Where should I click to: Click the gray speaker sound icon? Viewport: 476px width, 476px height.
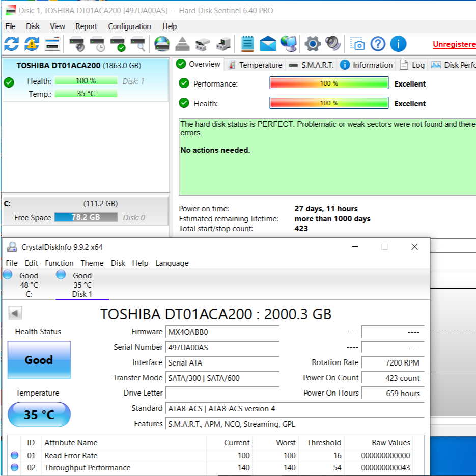coord(333,44)
